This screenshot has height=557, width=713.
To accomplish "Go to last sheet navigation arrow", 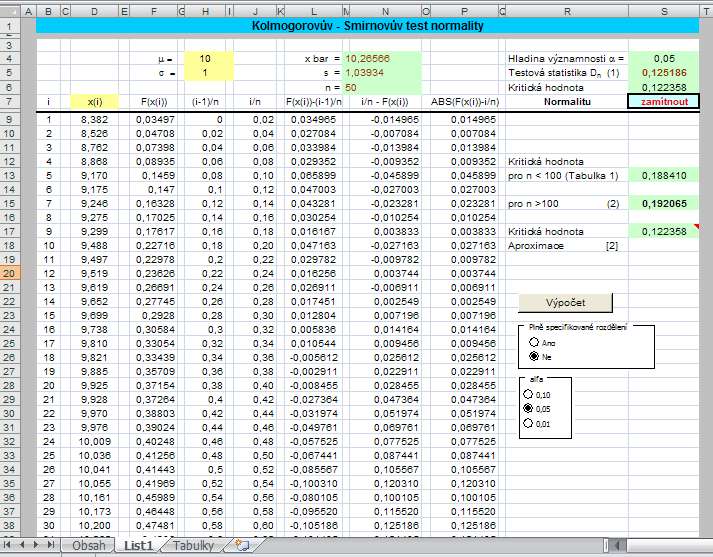I will [50, 545].
